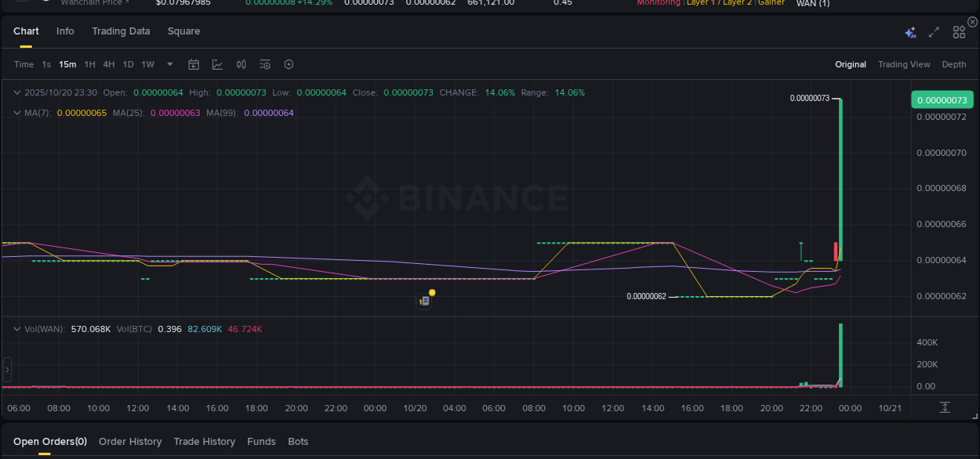Click the Gainer tag link

pos(771,3)
